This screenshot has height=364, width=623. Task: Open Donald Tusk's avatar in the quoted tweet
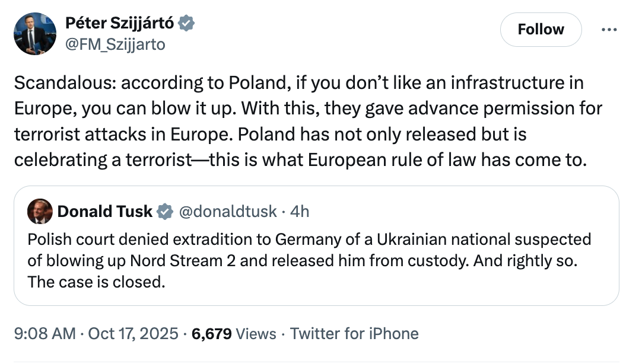click(39, 211)
